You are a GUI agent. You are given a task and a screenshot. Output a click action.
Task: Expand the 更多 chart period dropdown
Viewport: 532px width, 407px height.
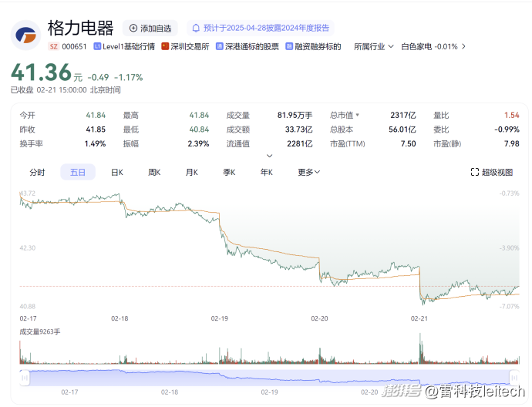click(x=308, y=172)
